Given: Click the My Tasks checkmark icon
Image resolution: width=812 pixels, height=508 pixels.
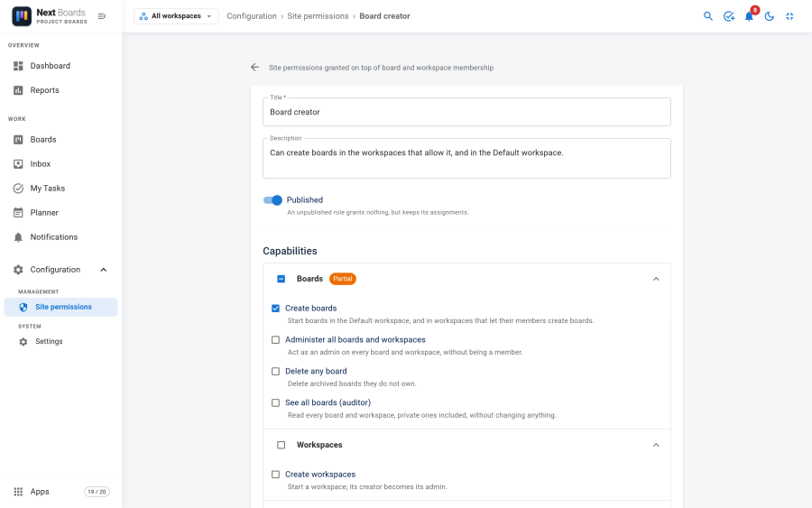Looking at the screenshot, I should click(18, 188).
